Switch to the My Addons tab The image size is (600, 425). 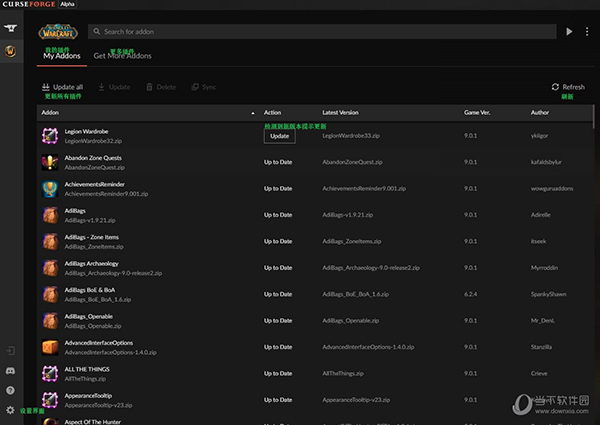tap(62, 56)
